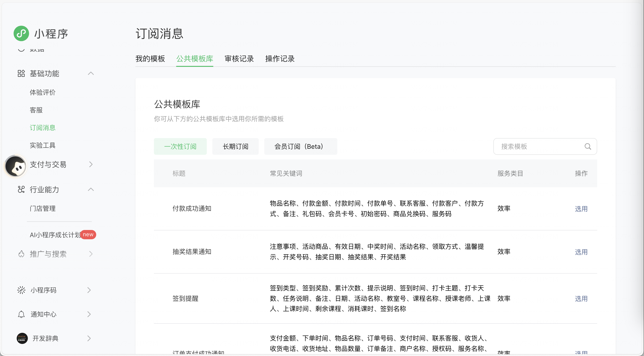Image resolution: width=644 pixels, height=356 pixels.
Task: Expand the 小程序码 menu arrow
Action: point(89,290)
